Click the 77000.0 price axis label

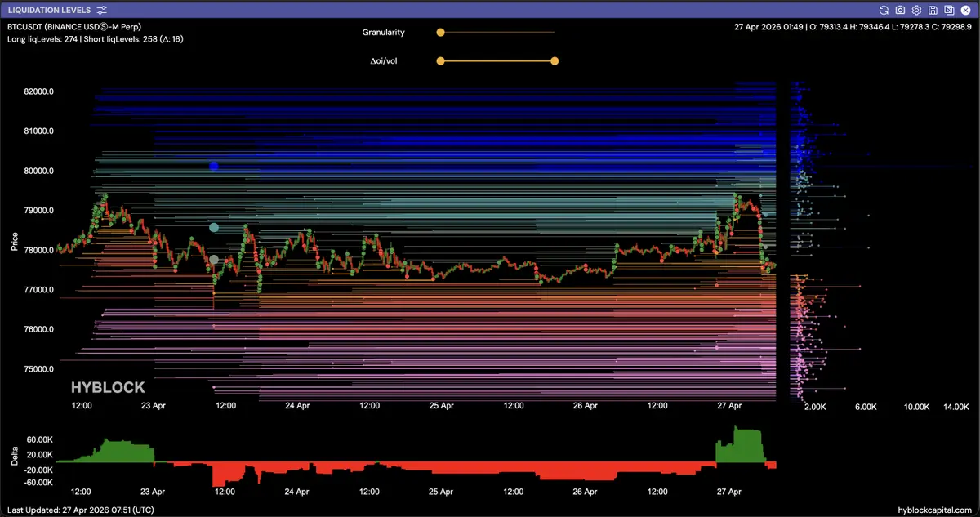[38, 289]
